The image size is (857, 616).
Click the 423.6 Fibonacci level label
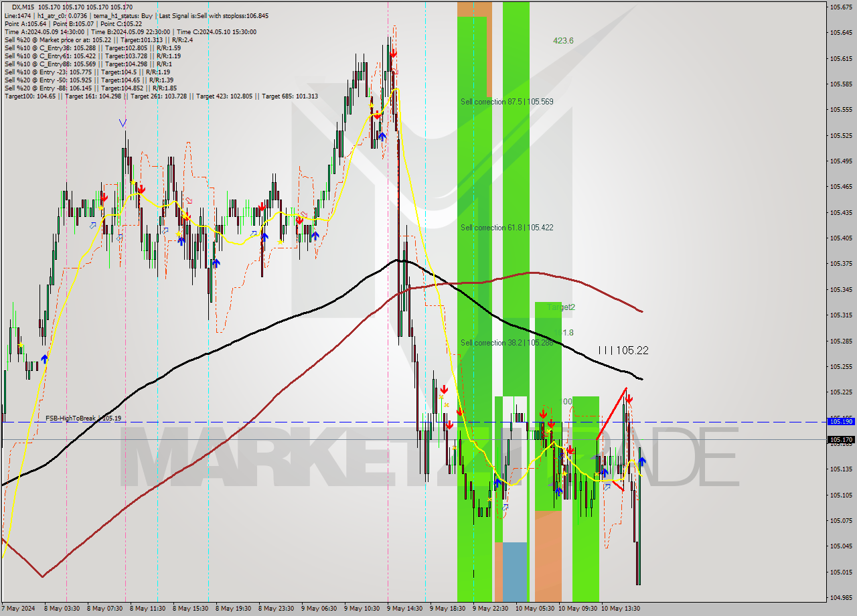click(563, 41)
